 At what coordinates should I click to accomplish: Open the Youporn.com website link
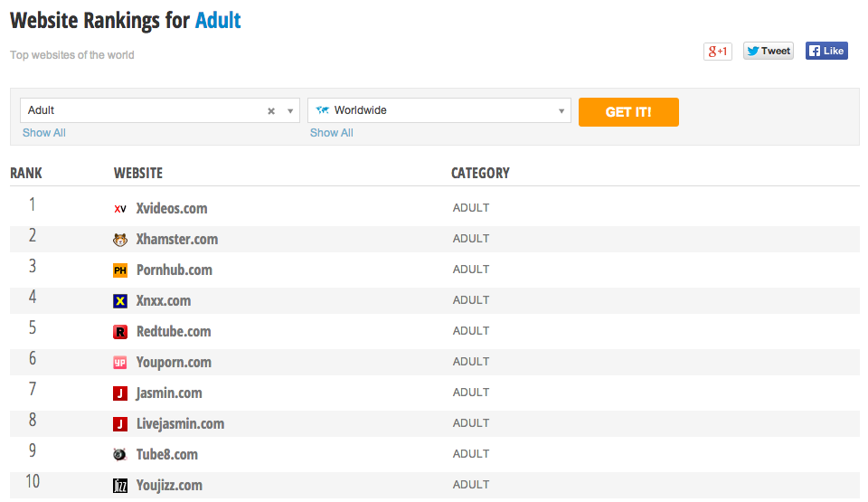coord(174,363)
